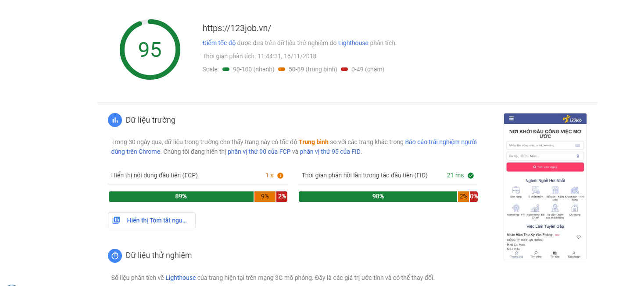Open the Điểm tốc độ link
This screenshot has width=644, height=286.
[219, 43]
